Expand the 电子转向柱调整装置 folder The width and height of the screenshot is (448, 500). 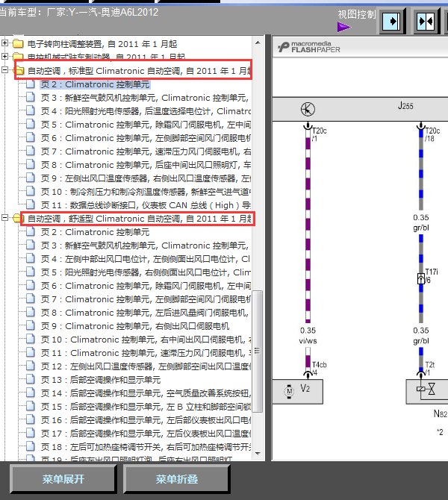(4, 43)
